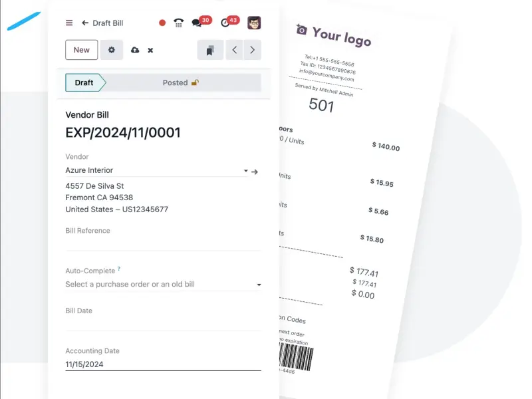Open the hamburger main menu
Screen dimensions: 532x399
[69, 23]
